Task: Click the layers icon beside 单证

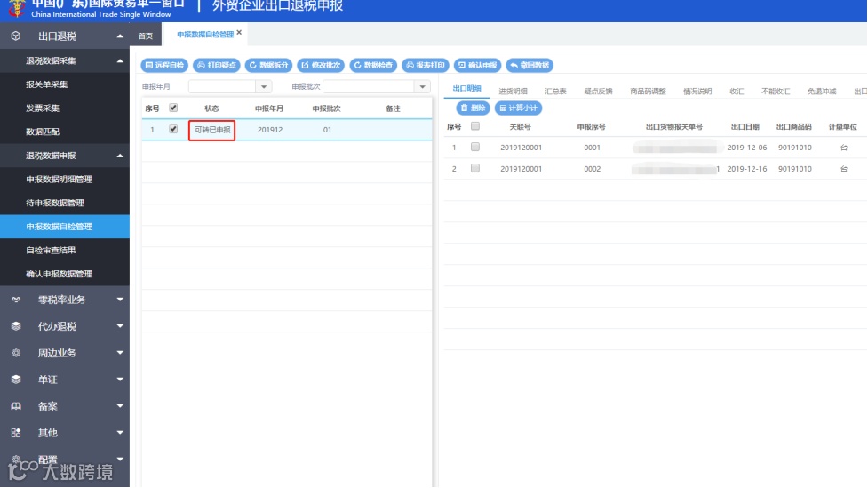Action: click(x=16, y=380)
